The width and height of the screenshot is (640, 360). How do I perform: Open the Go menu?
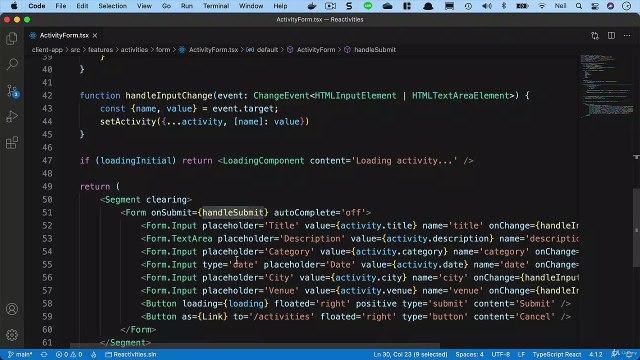166,6
